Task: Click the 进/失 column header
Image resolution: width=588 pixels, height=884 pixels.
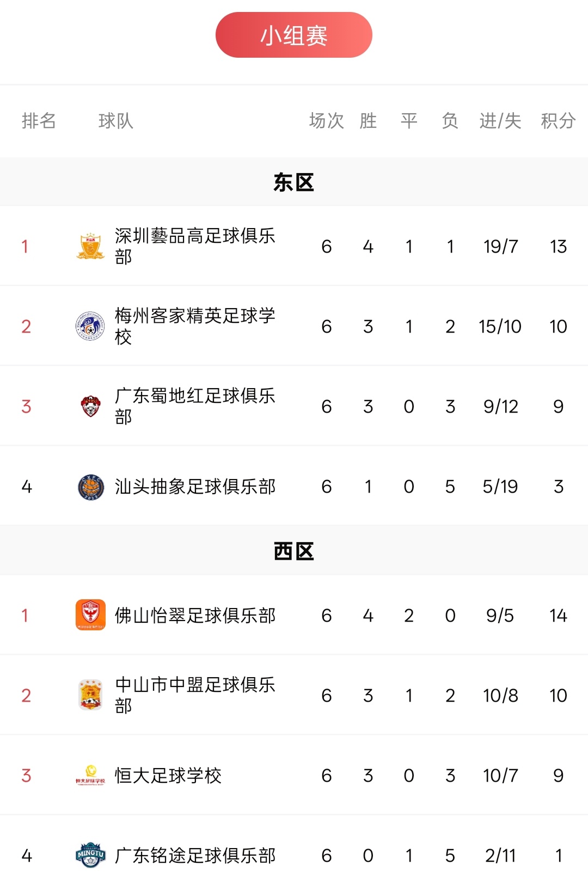Action: pyautogui.click(x=500, y=121)
